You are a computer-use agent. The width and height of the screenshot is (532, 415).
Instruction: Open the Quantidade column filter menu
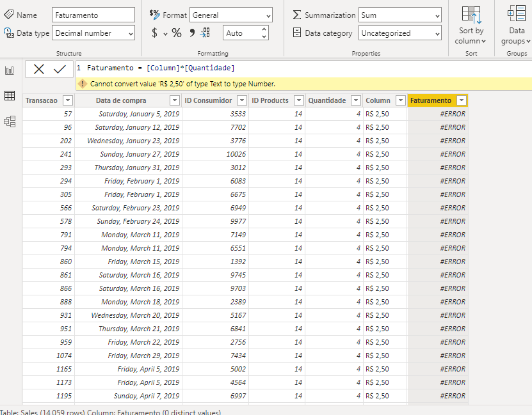click(356, 100)
